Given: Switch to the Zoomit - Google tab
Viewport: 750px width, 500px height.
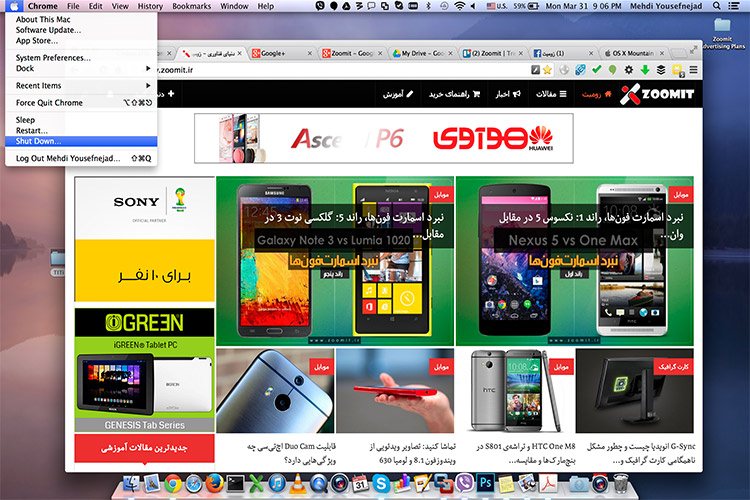Looking at the screenshot, I should (351, 53).
